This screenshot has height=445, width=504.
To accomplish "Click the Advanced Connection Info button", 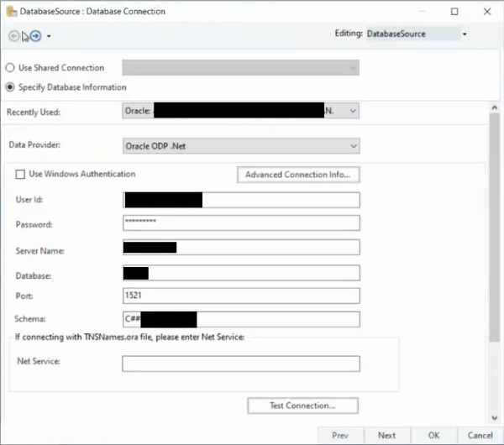I will tap(298, 175).
